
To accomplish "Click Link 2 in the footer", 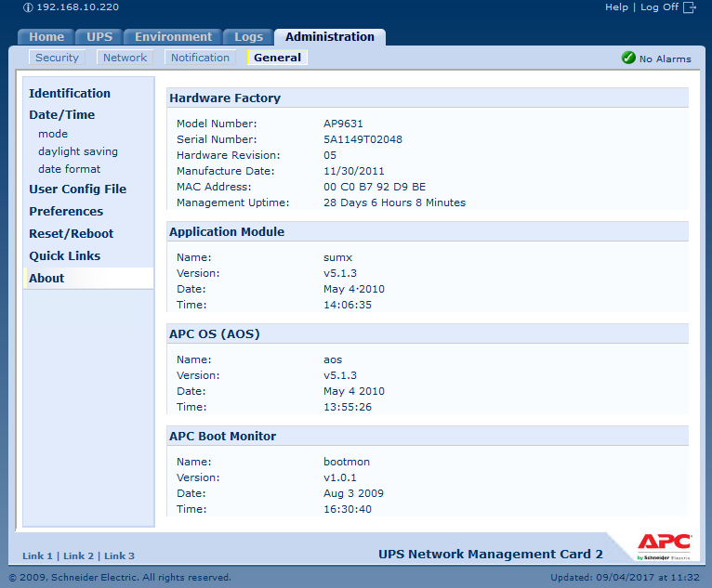I will coord(78,555).
